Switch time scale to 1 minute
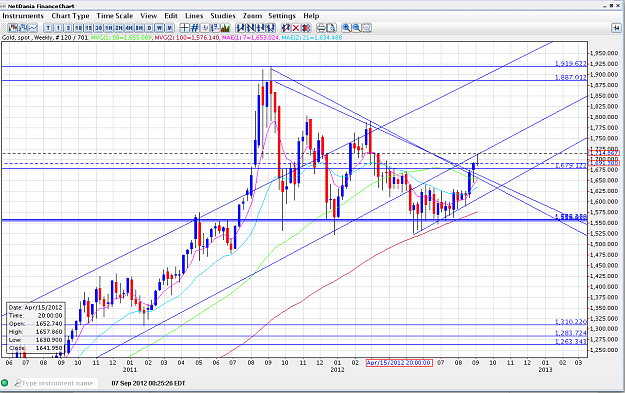 tap(58, 28)
